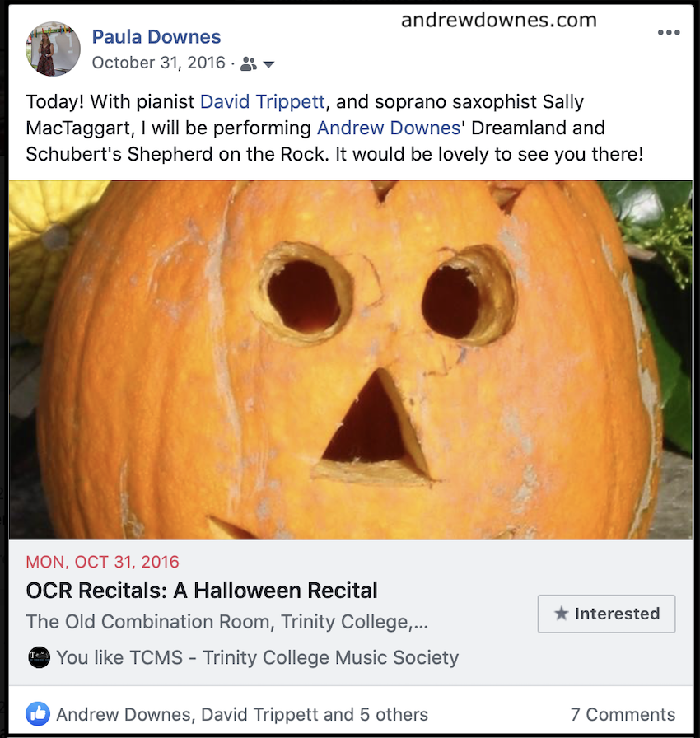This screenshot has width=700, height=738.
Task: Click the star icon on the Interested button
Action: [562, 614]
